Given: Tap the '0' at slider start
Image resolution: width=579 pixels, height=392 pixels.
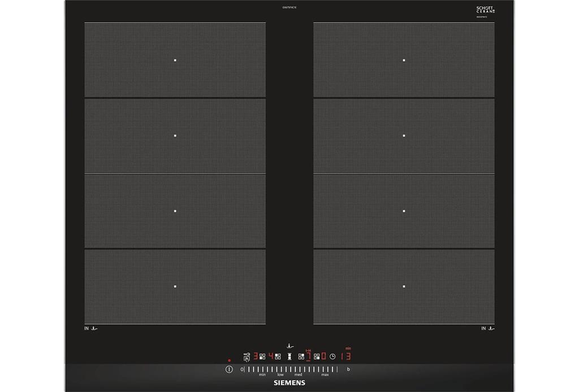Looking at the screenshot, I should 242,369.
